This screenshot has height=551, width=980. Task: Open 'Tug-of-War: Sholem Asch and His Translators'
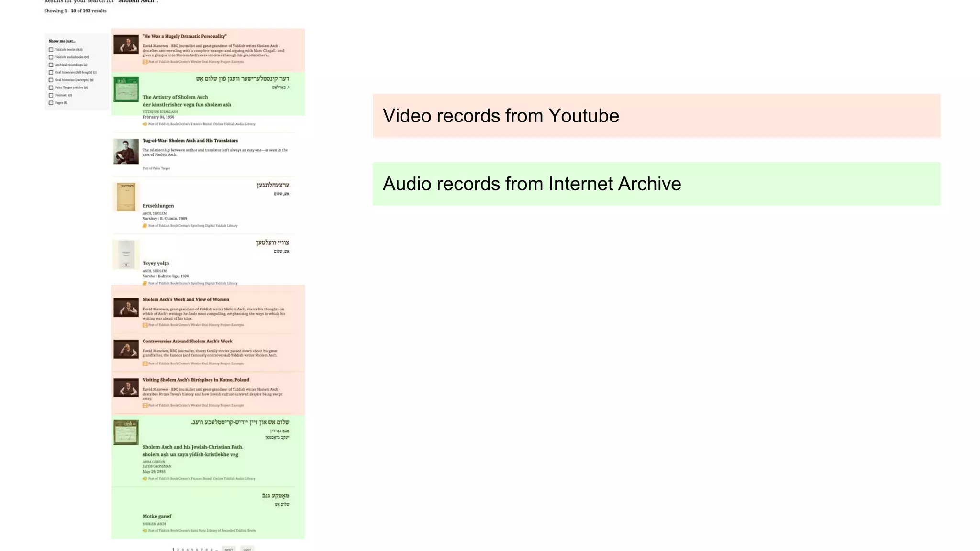[190, 141]
